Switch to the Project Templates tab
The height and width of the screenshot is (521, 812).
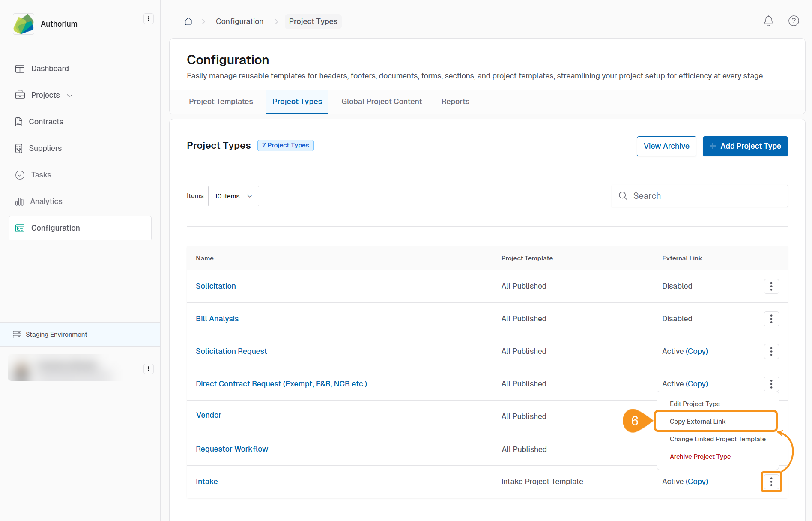pyautogui.click(x=221, y=102)
